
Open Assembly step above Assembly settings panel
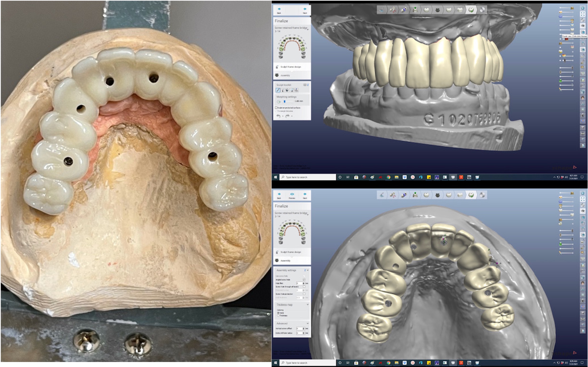point(285,261)
